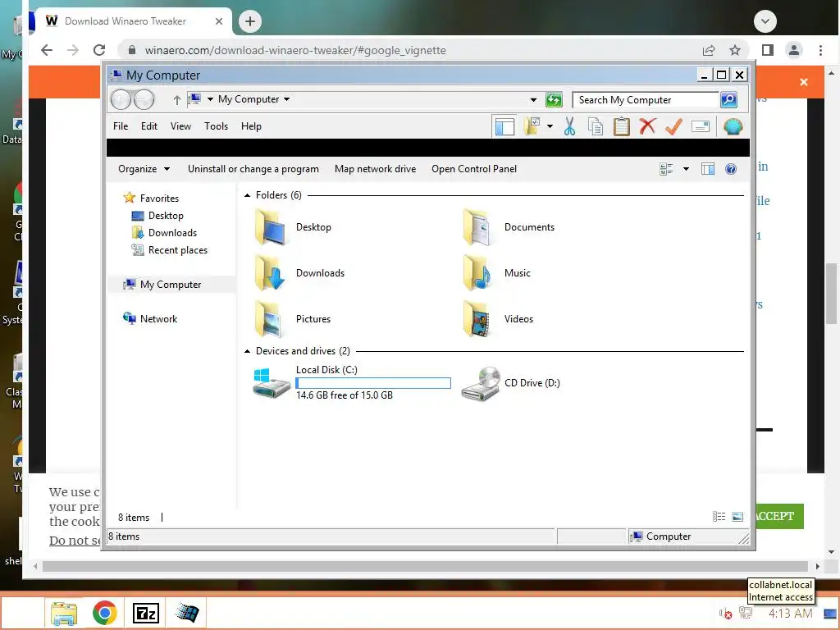Click the blue search magnifier button
Screen dimensions: 840x630
(x=728, y=99)
